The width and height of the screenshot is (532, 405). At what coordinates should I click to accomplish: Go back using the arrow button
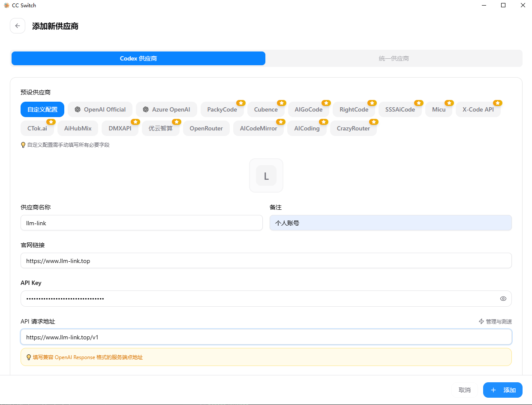click(18, 26)
